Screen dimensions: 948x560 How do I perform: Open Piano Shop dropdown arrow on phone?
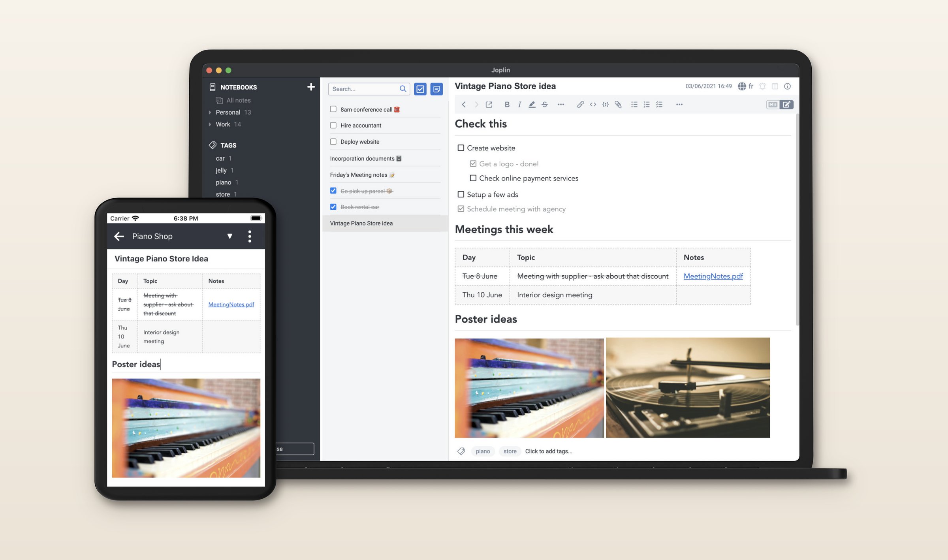pos(229,236)
